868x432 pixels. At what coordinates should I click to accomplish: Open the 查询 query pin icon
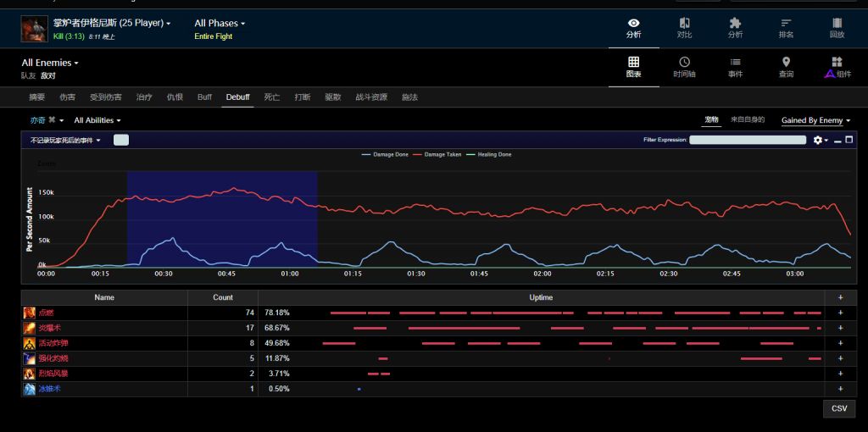(786, 62)
